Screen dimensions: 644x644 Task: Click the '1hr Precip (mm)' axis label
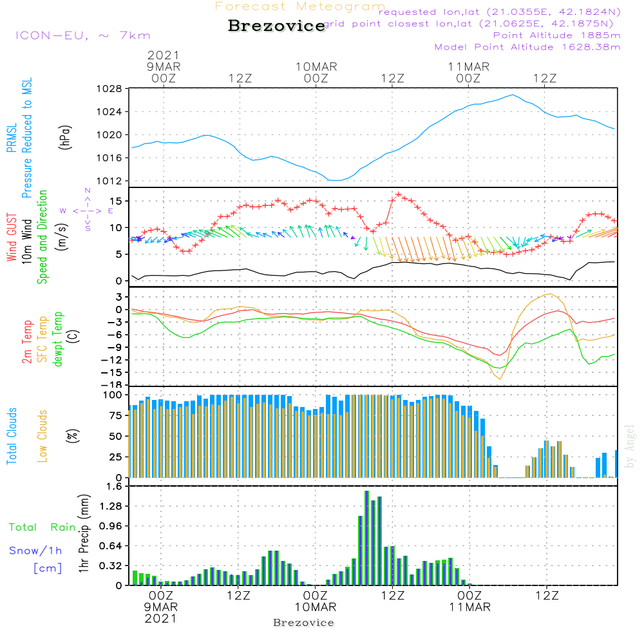pos(84,533)
